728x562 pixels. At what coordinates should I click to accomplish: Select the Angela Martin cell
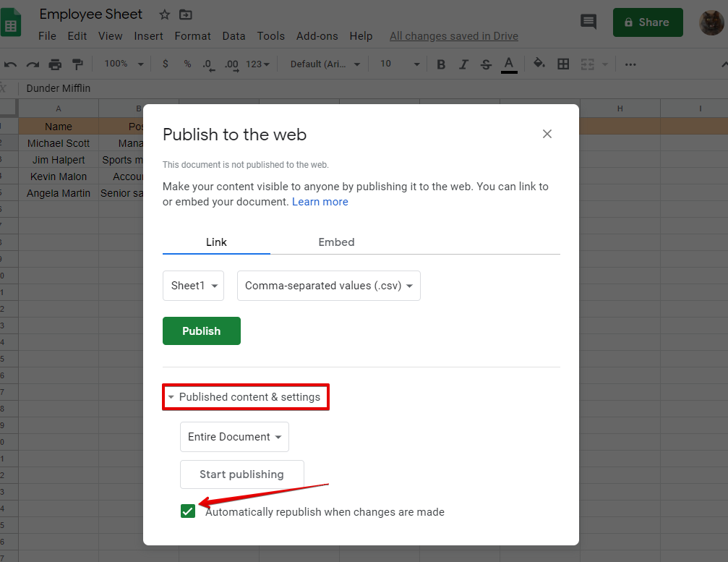59,193
